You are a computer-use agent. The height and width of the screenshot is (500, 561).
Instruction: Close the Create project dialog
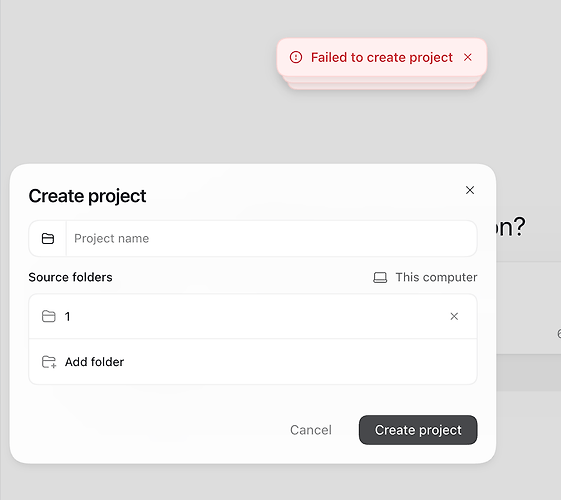point(470,190)
